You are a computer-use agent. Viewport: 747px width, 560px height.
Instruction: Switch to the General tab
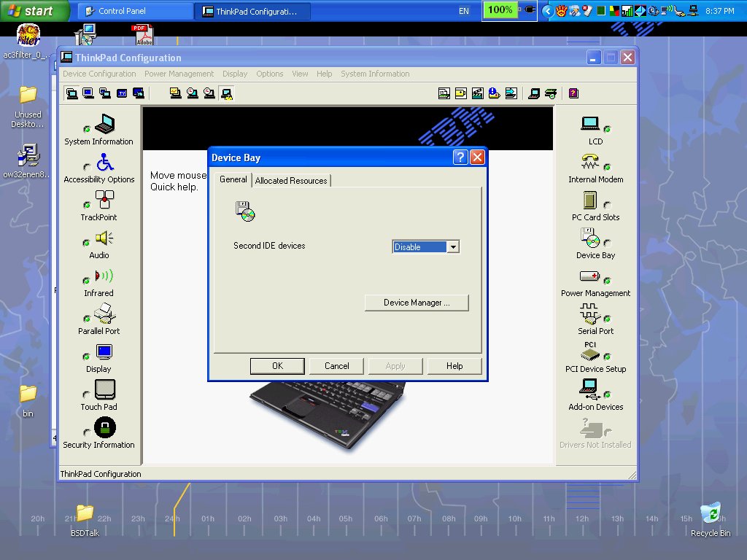click(233, 179)
